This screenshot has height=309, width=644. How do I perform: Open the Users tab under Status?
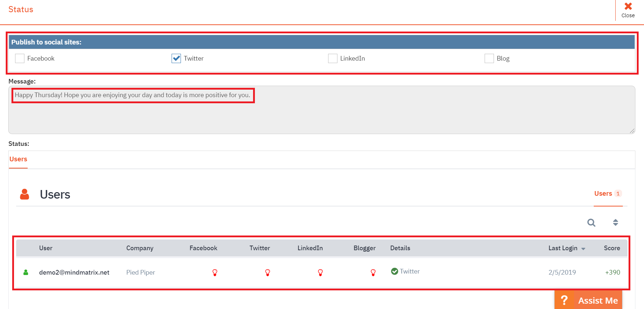tap(18, 159)
